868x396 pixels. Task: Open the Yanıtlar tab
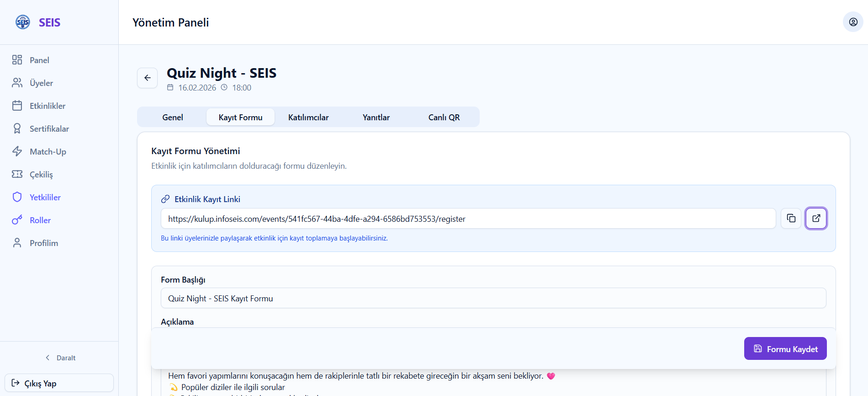[376, 118]
